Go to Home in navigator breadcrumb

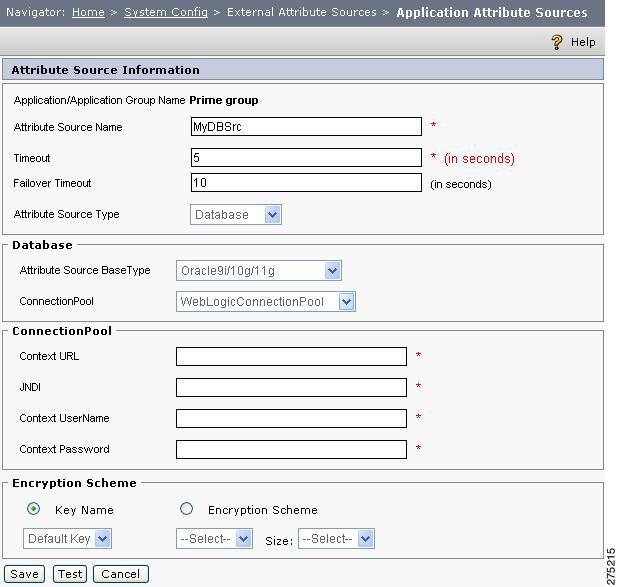point(88,12)
